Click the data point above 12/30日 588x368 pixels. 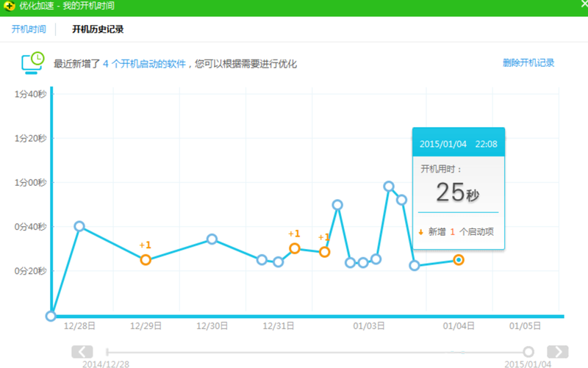(212, 239)
